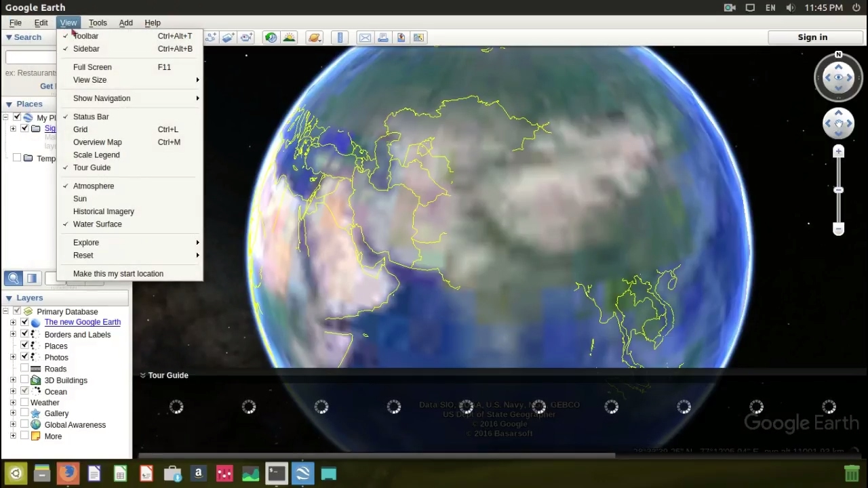
Task: Click the zoom out minus button
Action: pos(839,229)
